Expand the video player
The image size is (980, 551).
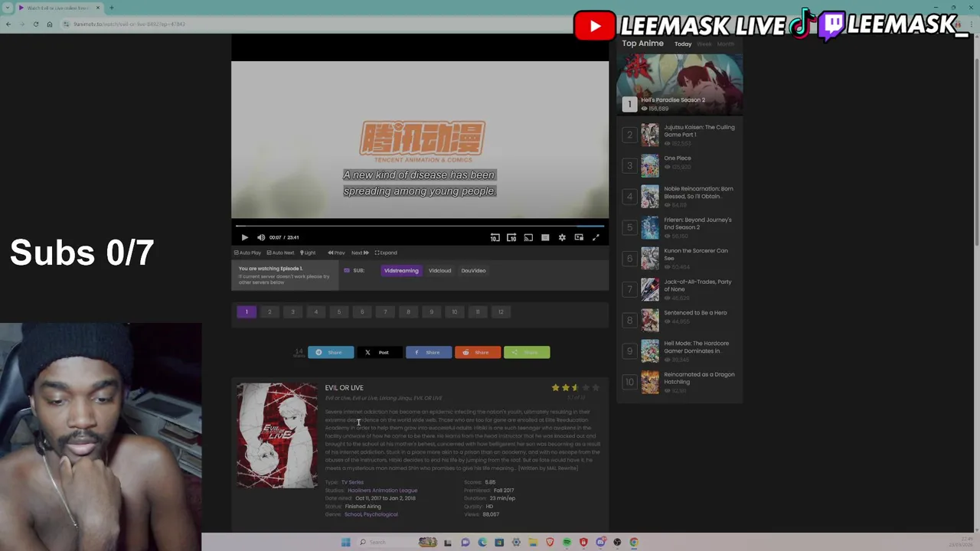386,253
